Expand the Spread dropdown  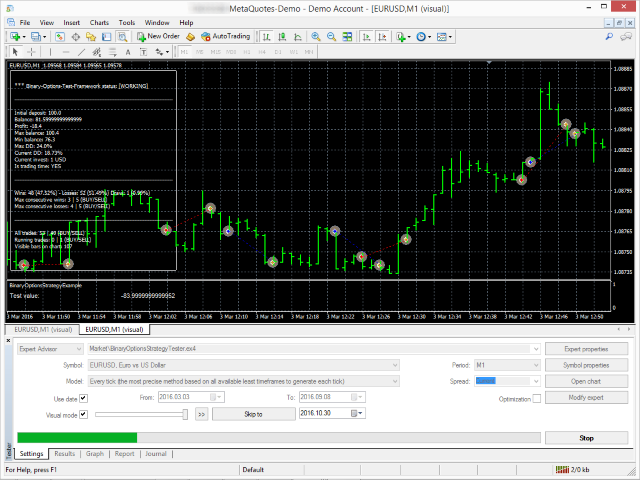coord(536,381)
